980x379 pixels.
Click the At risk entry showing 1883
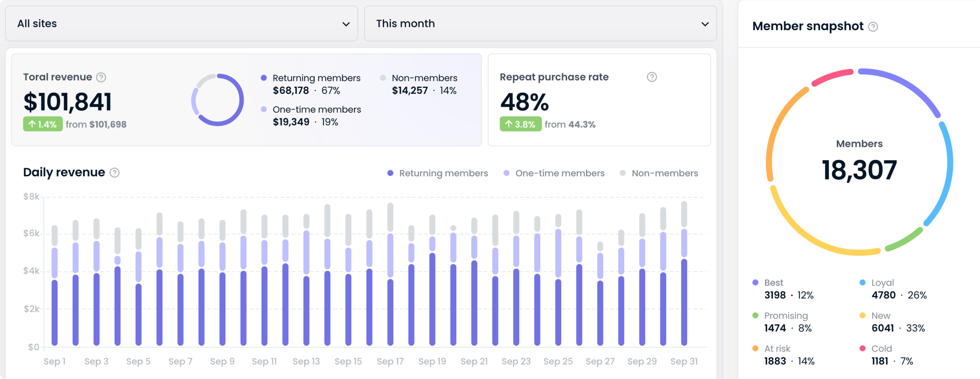coord(786,354)
